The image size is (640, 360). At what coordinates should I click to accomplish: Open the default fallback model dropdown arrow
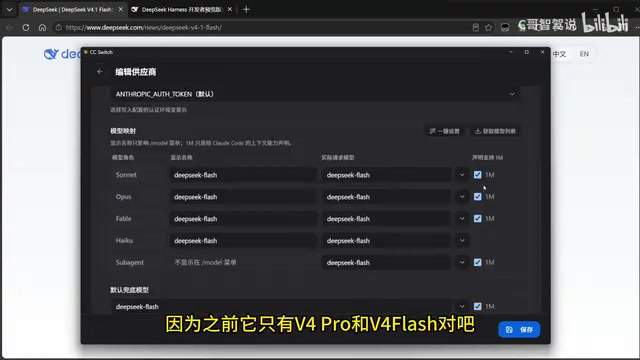[x=462, y=306]
